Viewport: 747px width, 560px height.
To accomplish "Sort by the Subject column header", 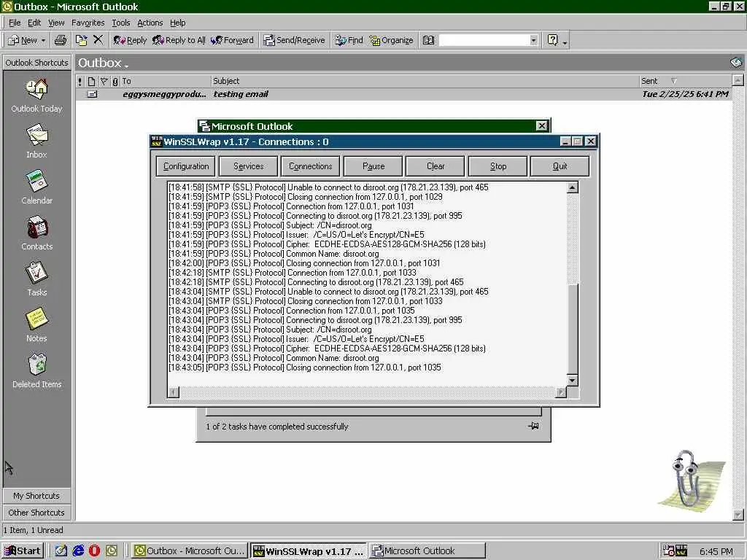I will point(425,81).
